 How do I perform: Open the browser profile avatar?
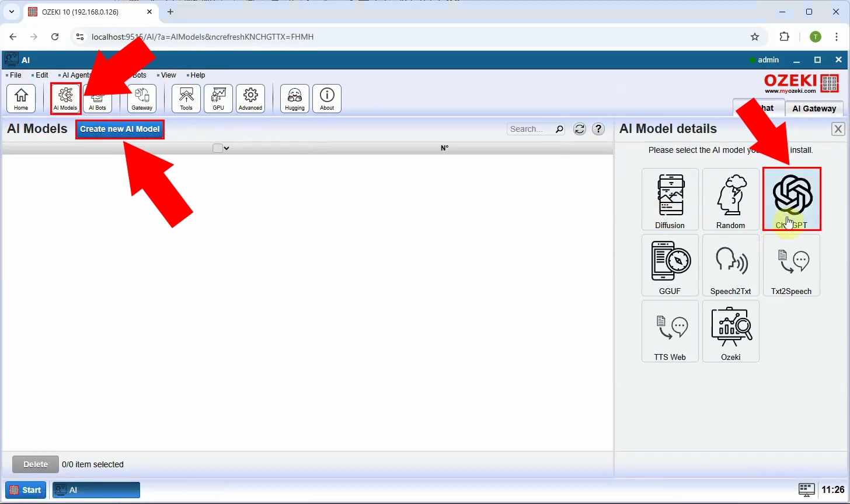point(816,37)
